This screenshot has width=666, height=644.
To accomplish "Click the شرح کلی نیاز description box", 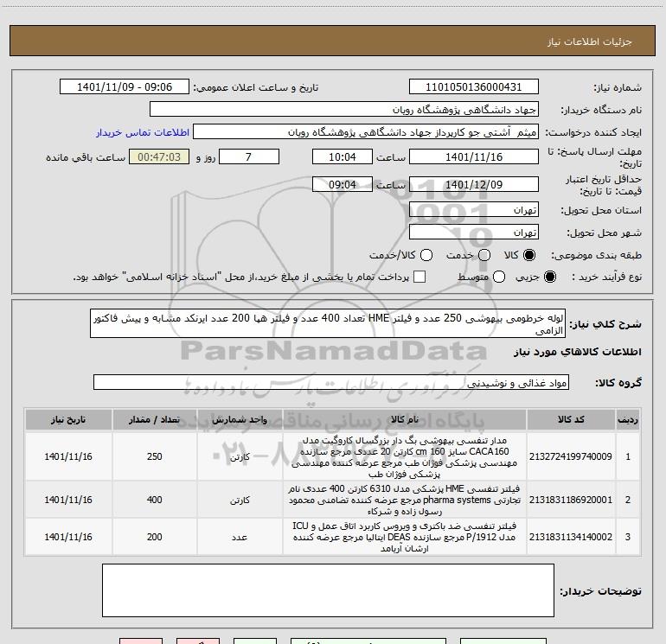I will 328,324.
